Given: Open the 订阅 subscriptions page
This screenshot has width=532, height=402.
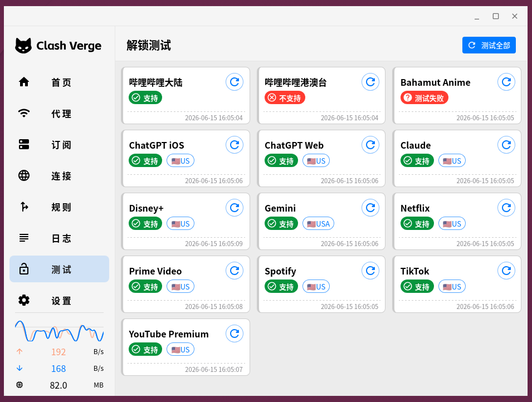Looking at the screenshot, I should [x=60, y=145].
